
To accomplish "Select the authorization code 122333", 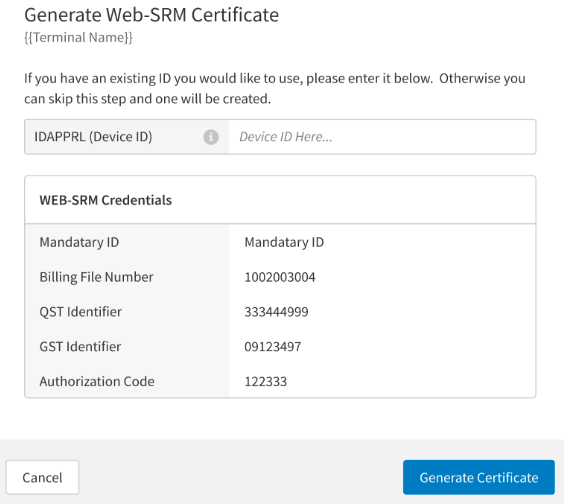I will [266, 382].
